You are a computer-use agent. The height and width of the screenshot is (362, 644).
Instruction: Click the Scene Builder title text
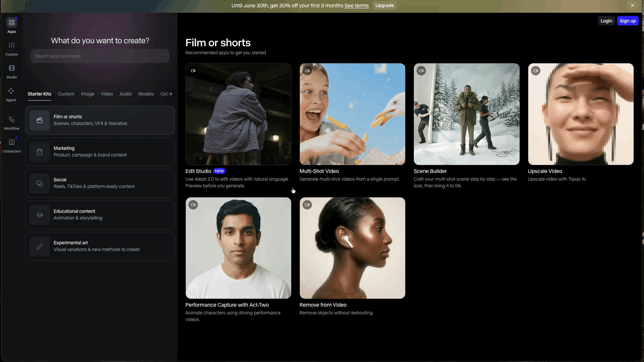coord(430,171)
